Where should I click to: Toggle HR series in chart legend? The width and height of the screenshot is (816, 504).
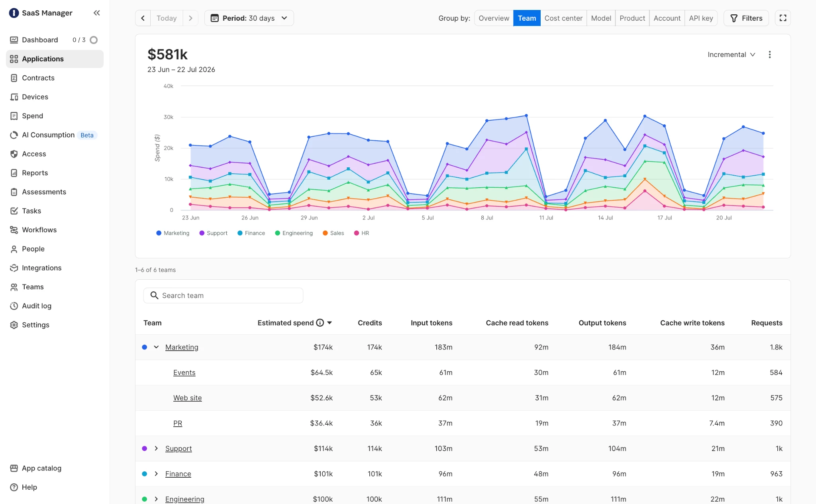coord(361,233)
